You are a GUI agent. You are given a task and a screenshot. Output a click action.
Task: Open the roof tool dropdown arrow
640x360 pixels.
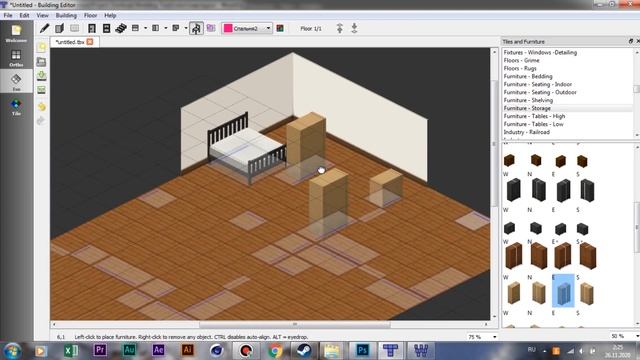(x=186, y=28)
